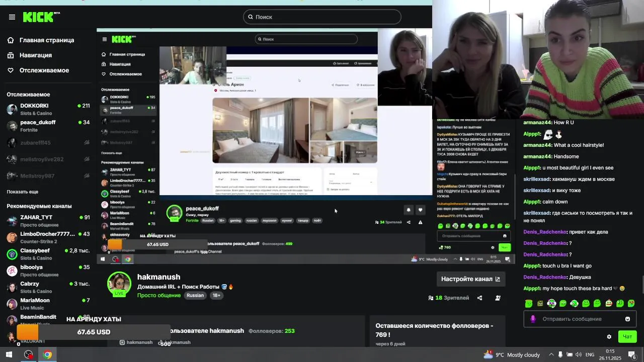Viewport: 644px width, 362px height.
Task: Click the Russian language tag
Action: click(x=195, y=296)
